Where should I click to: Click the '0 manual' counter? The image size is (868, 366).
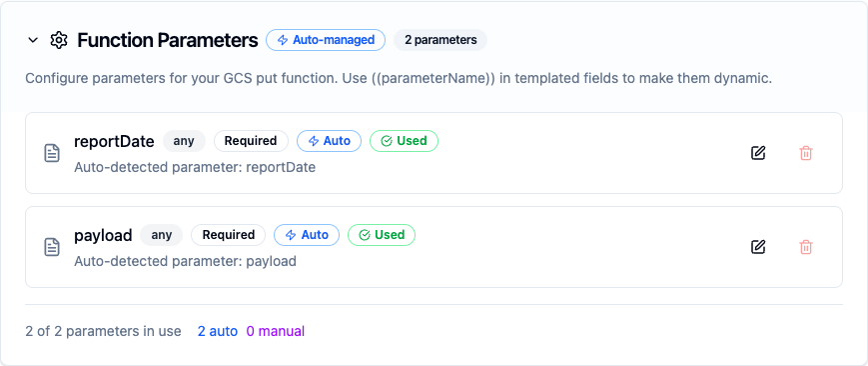275,332
